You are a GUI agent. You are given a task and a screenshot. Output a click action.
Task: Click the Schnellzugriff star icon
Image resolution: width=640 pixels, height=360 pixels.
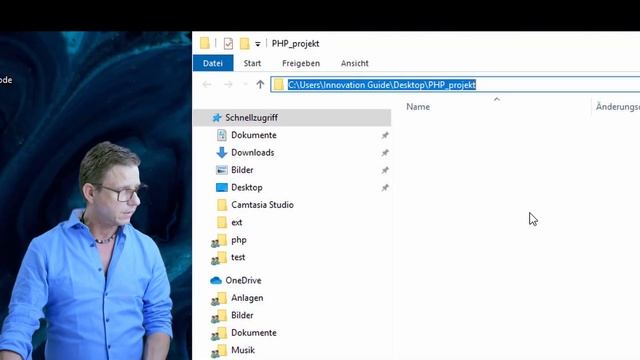pos(216,118)
